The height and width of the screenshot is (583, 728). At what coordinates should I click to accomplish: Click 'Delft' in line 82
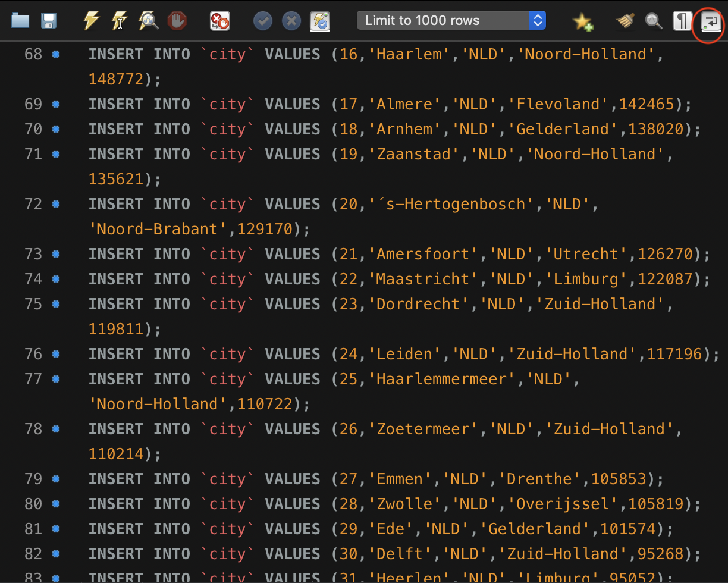click(399, 554)
